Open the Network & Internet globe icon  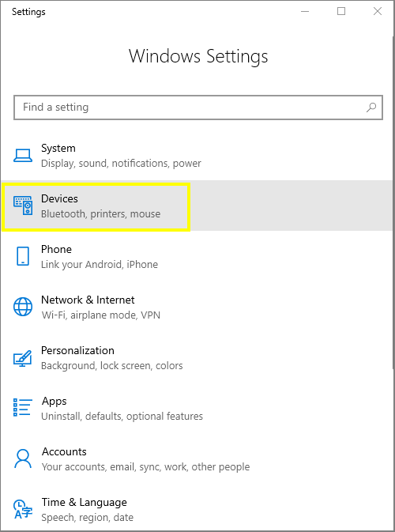23,307
